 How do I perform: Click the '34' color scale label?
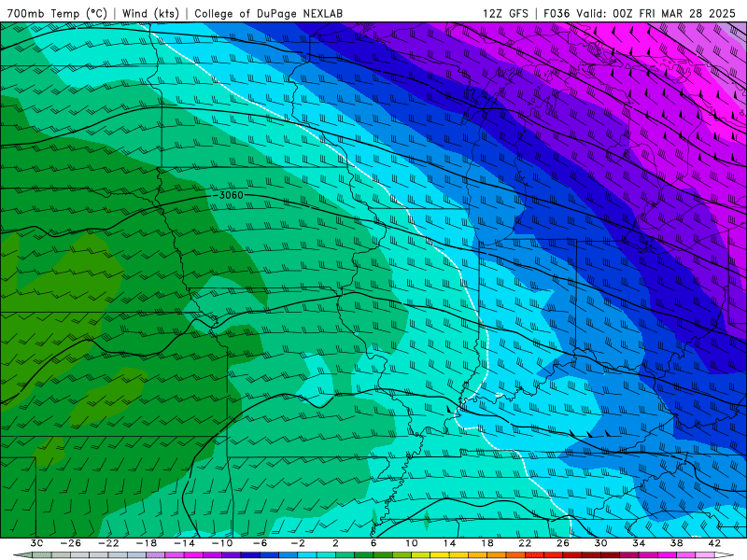tap(639, 543)
